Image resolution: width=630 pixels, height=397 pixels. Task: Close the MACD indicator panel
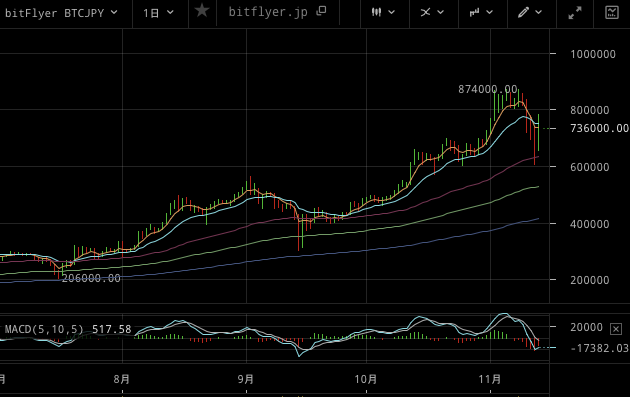coord(616,329)
